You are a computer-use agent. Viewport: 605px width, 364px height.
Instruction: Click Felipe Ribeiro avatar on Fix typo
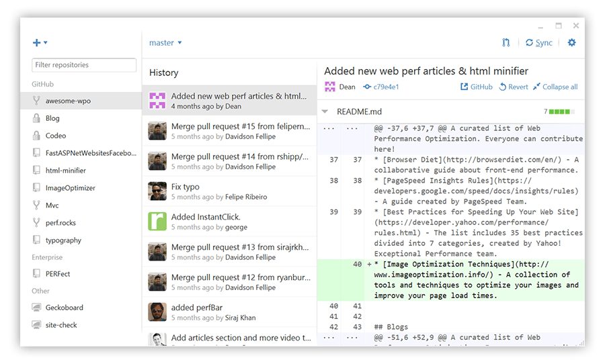(x=157, y=191)
